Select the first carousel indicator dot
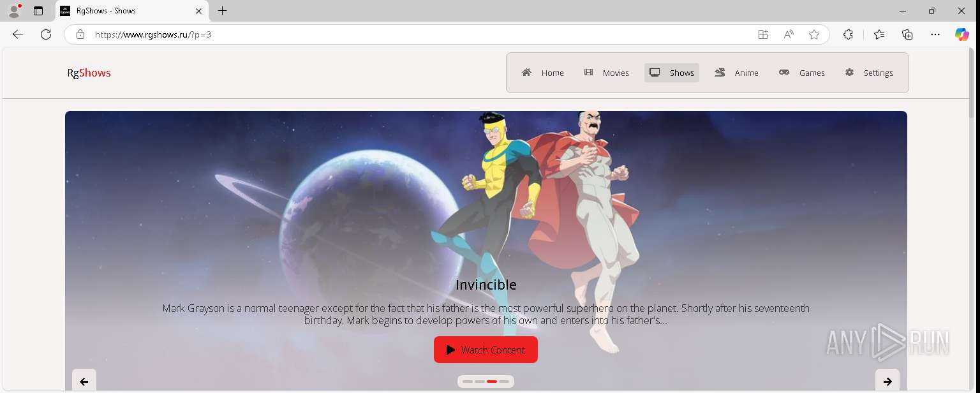Viewport: 980px width, 393px height. [468, 382]
